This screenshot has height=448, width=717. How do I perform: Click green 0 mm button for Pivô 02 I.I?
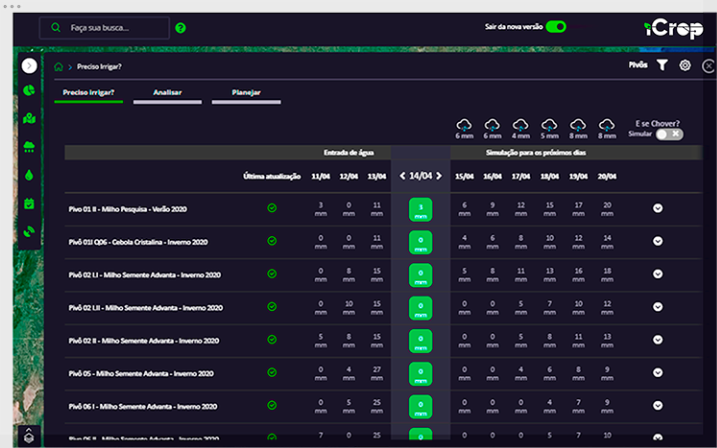[421, 275]
